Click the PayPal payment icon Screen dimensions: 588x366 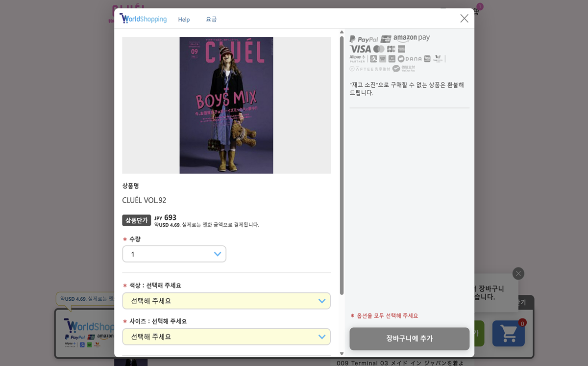[x=364, y=39]
